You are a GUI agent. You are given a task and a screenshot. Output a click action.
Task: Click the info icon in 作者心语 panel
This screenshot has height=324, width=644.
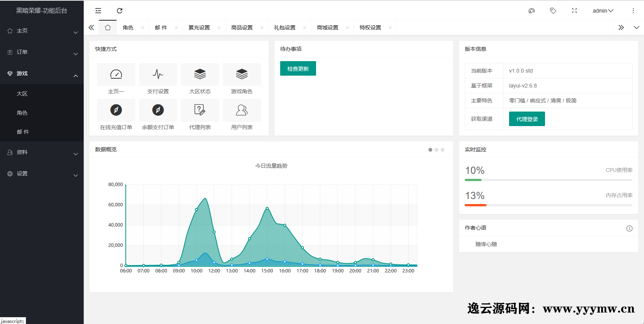click(629, 228)
